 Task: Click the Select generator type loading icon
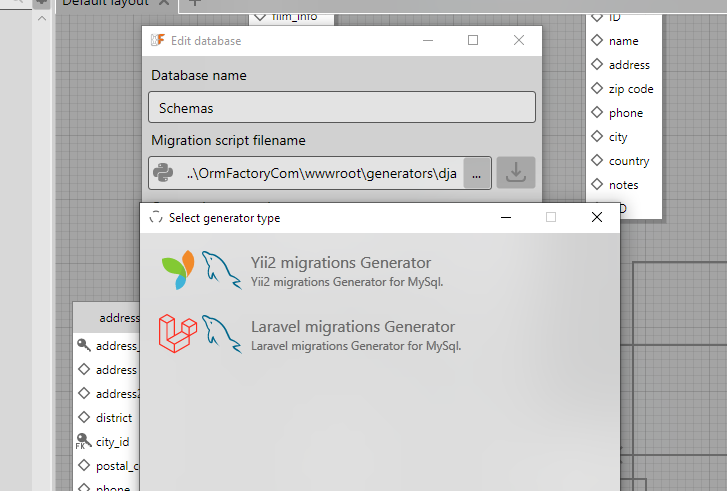click(156, 217)
